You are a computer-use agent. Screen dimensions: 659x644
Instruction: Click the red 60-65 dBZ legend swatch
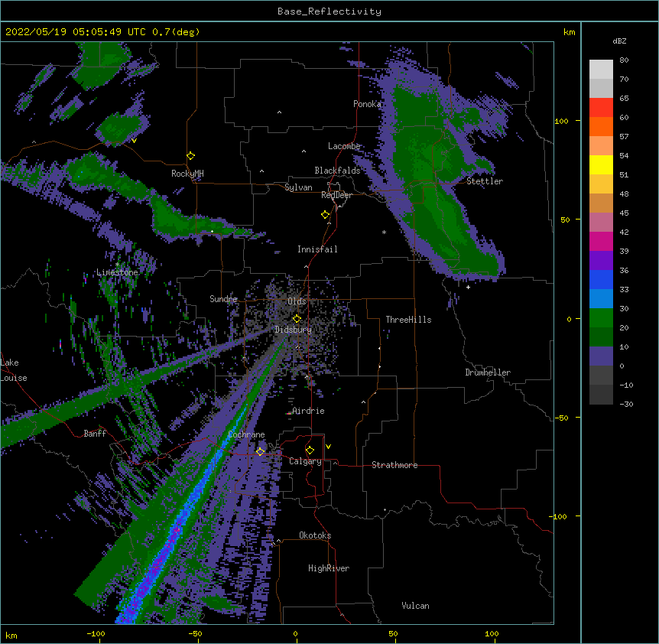click(x=601, y=107)
